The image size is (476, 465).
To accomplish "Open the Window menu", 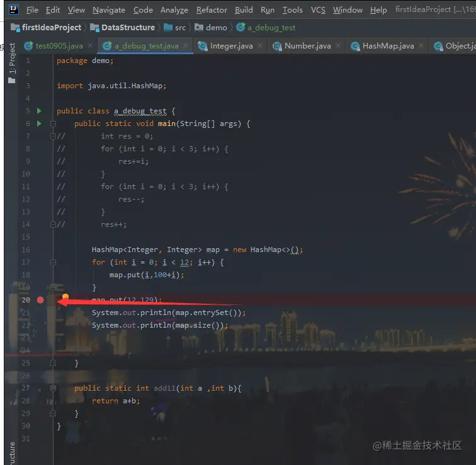I will pos(348,10).
